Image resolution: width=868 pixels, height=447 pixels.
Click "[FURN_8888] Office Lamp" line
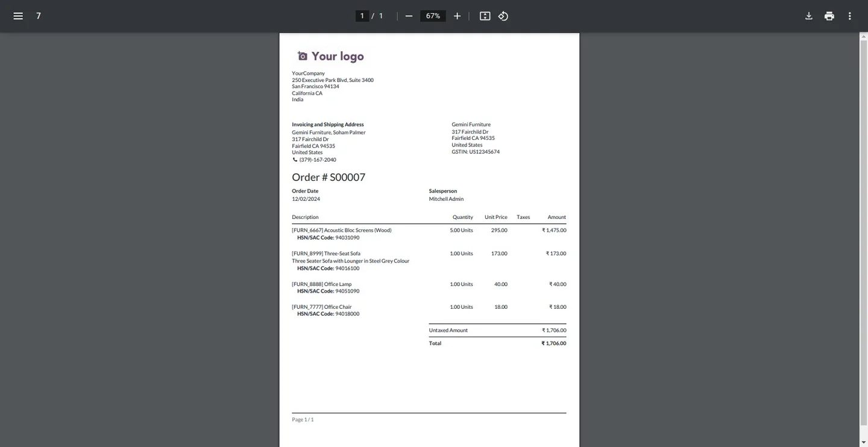pyautogui.click(x=322, y=284)
